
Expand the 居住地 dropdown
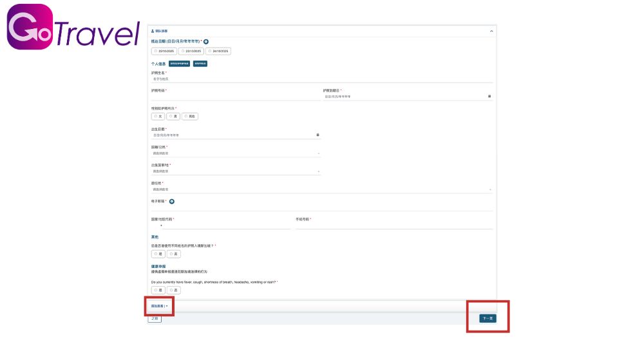[321, 189]
